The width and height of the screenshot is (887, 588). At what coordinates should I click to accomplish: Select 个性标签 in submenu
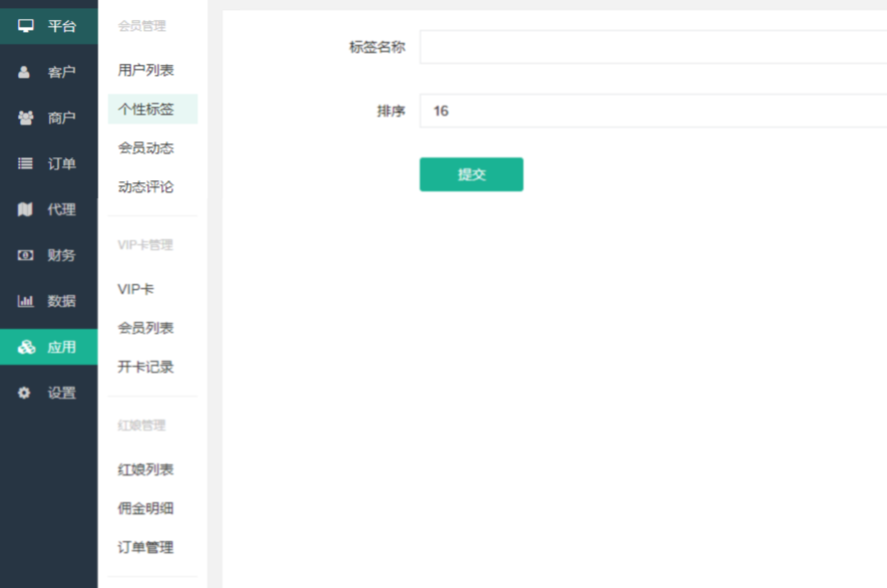(x=152, y=109)
